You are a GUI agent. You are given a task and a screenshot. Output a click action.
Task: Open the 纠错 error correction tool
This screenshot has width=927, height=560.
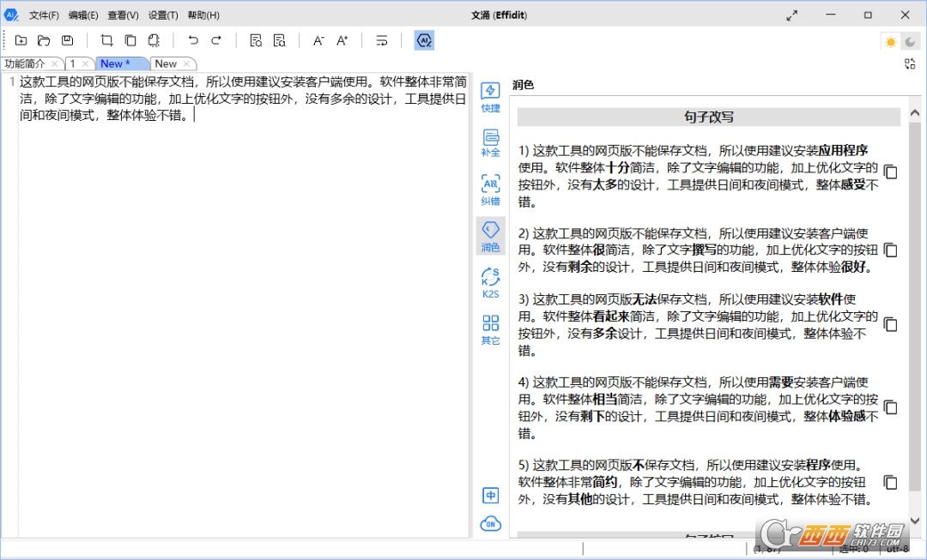[x=491, y=190]
